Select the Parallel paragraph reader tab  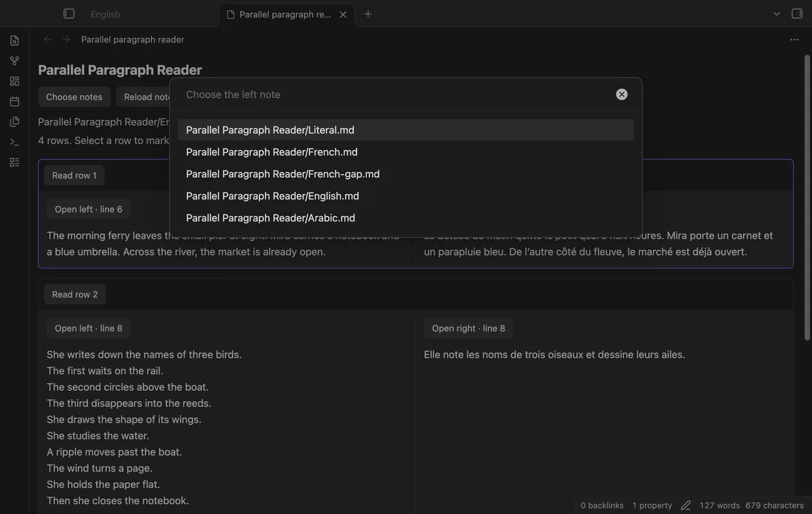coord(286,14)
